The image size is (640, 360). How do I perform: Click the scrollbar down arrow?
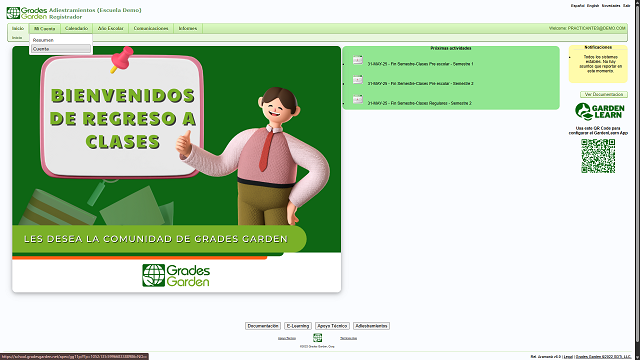pos(637,358)
